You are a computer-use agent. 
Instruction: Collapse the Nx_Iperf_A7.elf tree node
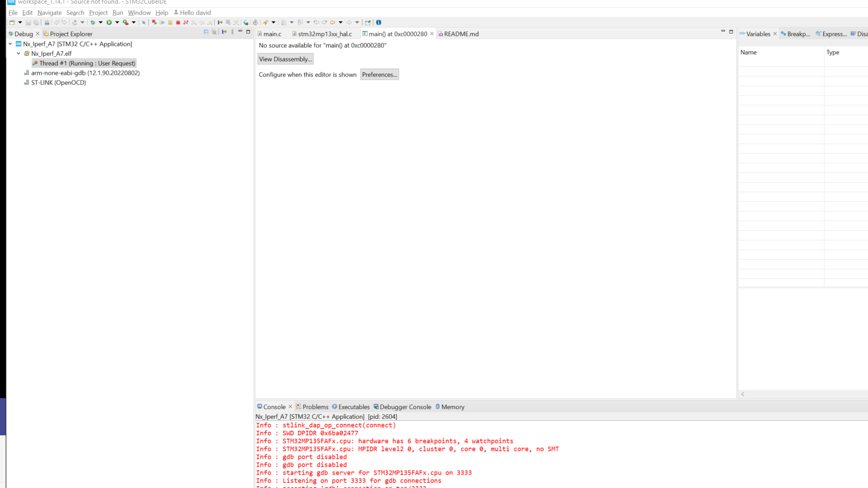tap(19, 53)
